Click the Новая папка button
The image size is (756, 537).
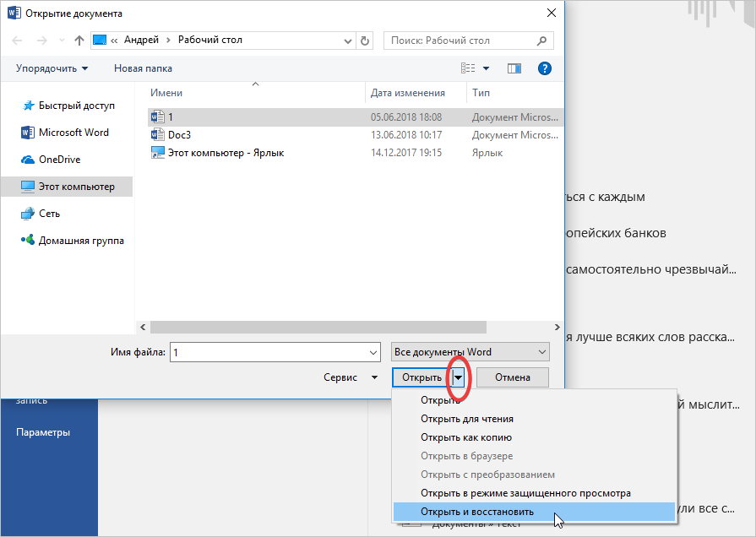pyautogui.click(x=143, y=68)
